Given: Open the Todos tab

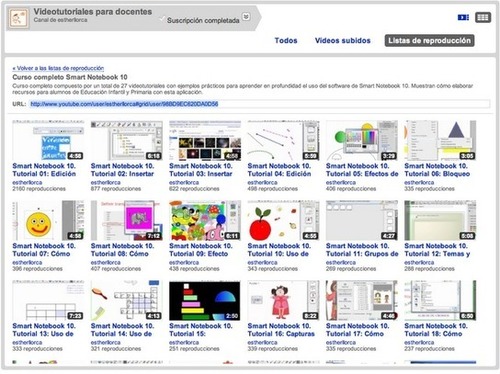Looking at the screenshot, I should coord(286,41).
